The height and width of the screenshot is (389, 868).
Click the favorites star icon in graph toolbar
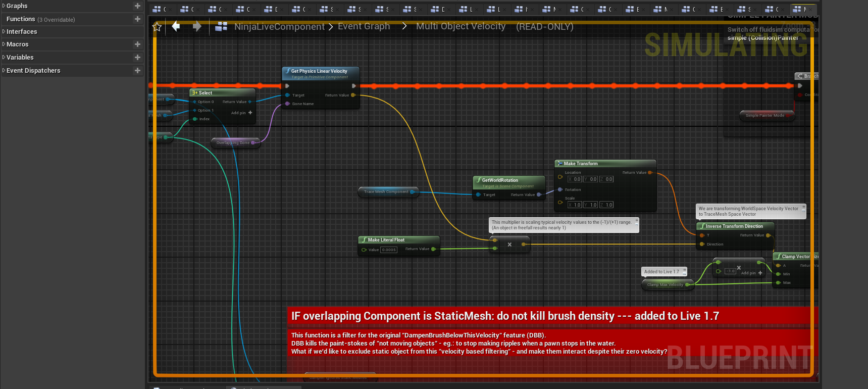157,27
